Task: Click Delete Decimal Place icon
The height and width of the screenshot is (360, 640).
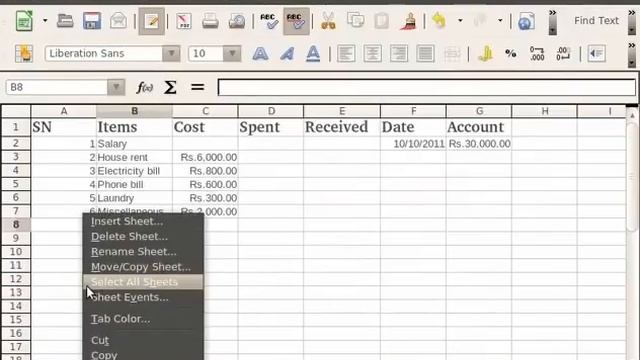Action: [x=563, y=53]
